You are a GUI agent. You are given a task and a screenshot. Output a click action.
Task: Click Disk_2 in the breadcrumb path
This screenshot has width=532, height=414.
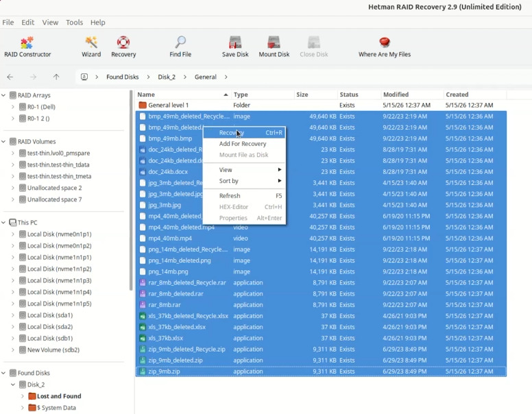(x=167, y=77)
